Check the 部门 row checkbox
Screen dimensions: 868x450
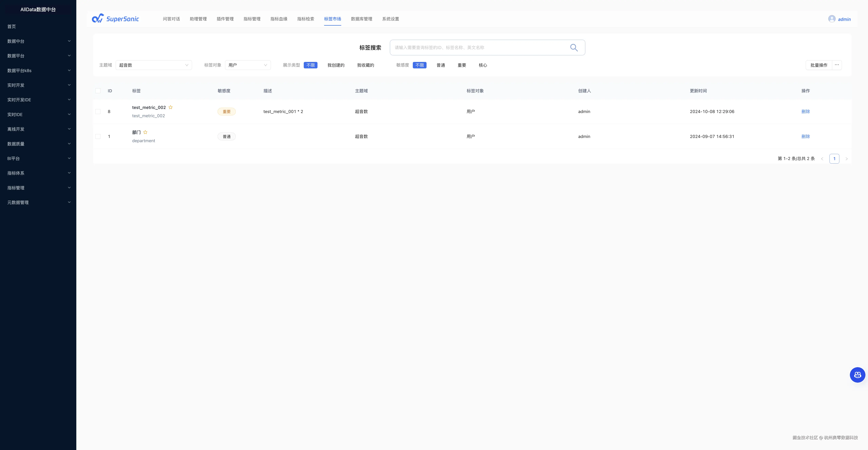tap(98, 137)
